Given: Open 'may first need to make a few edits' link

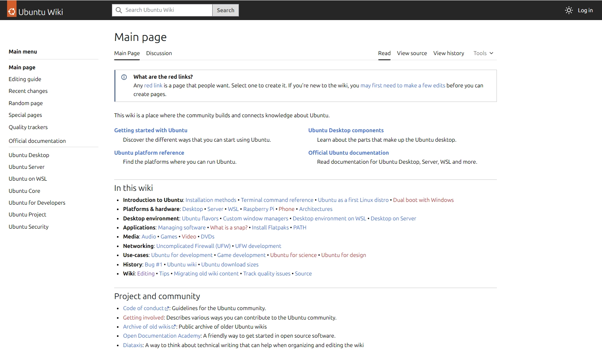Looking at the screenshot, I should [403, 85].
